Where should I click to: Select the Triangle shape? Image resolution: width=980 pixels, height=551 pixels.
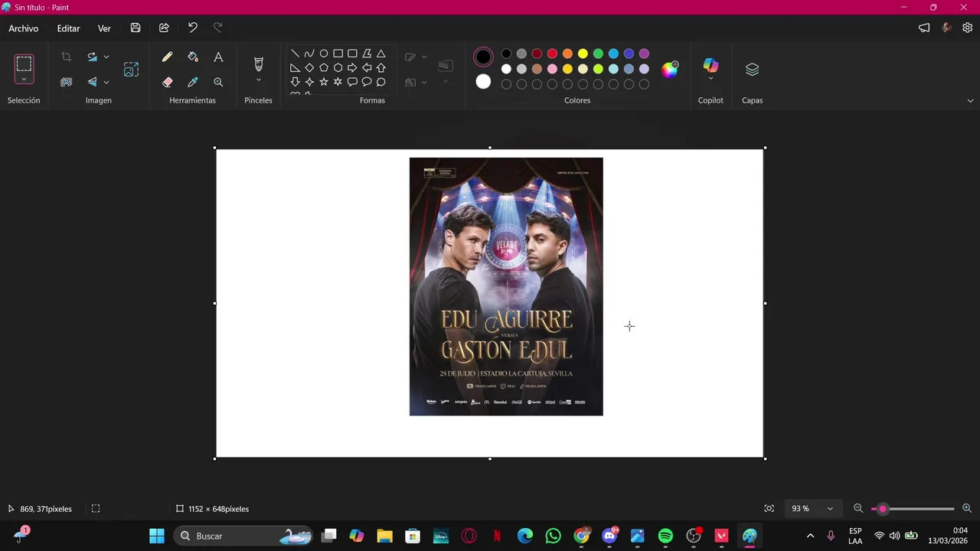[381, 54]
